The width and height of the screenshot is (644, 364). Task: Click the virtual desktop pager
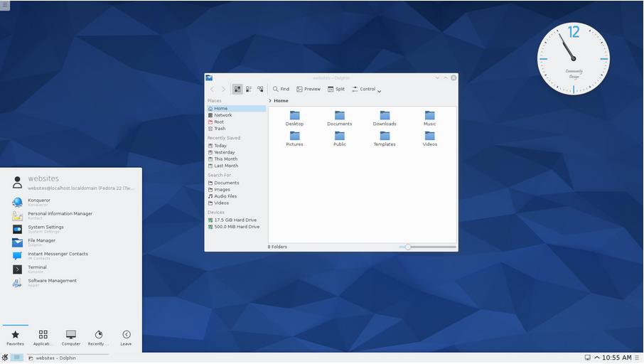coord(17,358)
